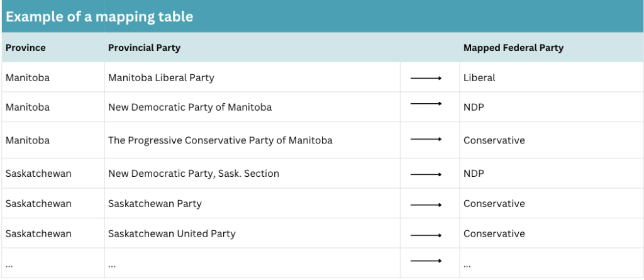
Task: Click the arrow in the last ellipsis row
Action: [426, 260]
